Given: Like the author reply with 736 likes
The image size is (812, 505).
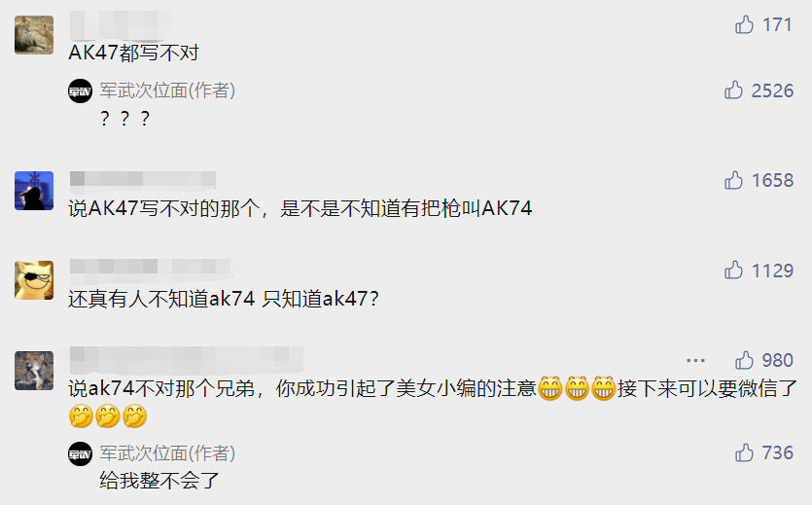Looking at the screenshot, I should tap(744, 452).
